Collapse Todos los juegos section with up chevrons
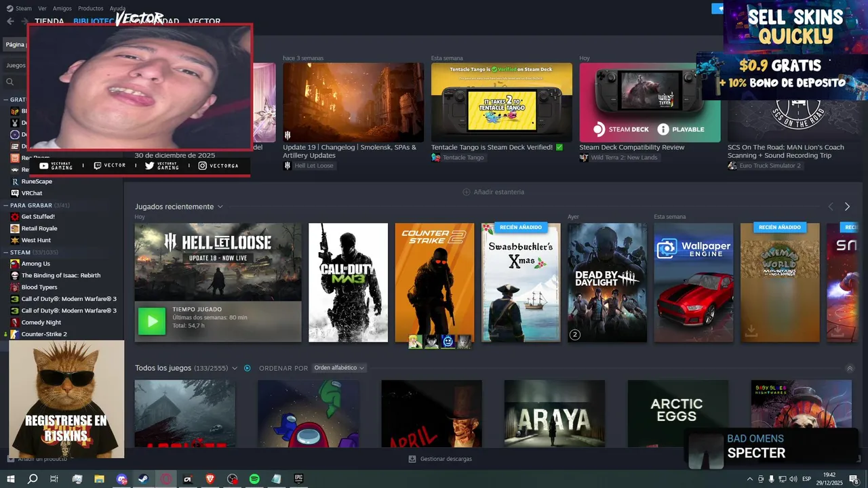The height and width of the screenshot is (488, 868). coord(850,369)
